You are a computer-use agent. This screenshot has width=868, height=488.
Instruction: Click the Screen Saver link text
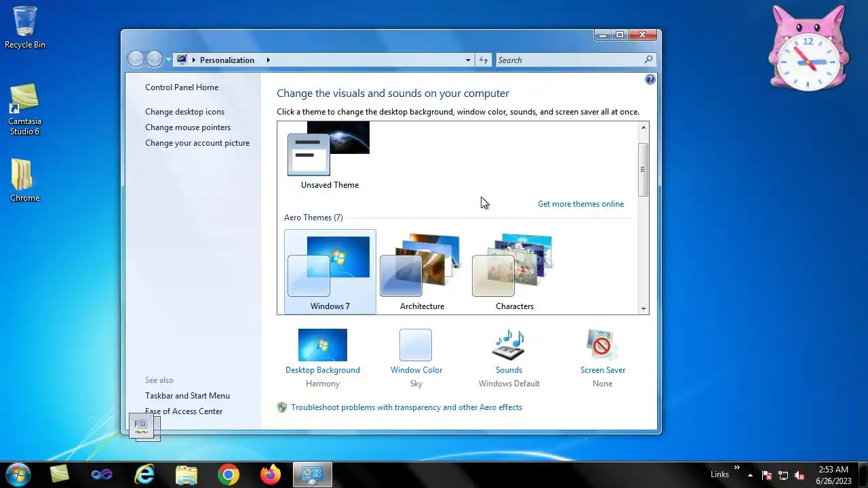point(603,370)
